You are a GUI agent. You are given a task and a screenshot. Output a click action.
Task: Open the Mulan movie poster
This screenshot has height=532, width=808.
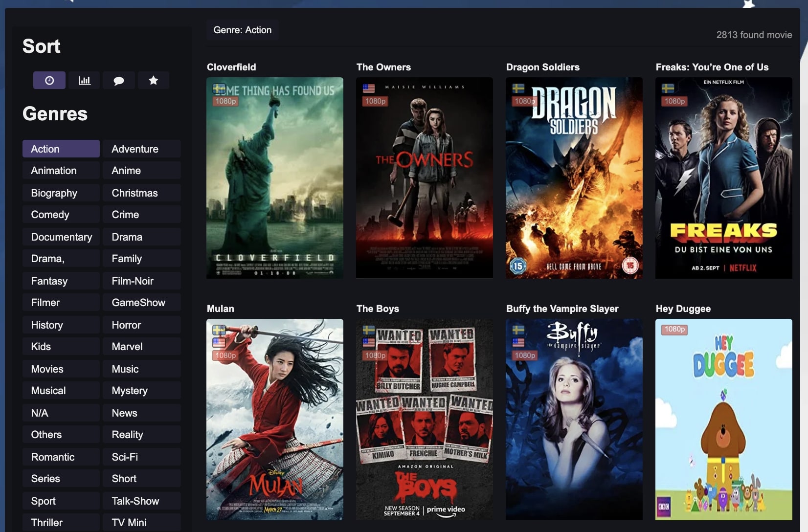tap(275, 420)
